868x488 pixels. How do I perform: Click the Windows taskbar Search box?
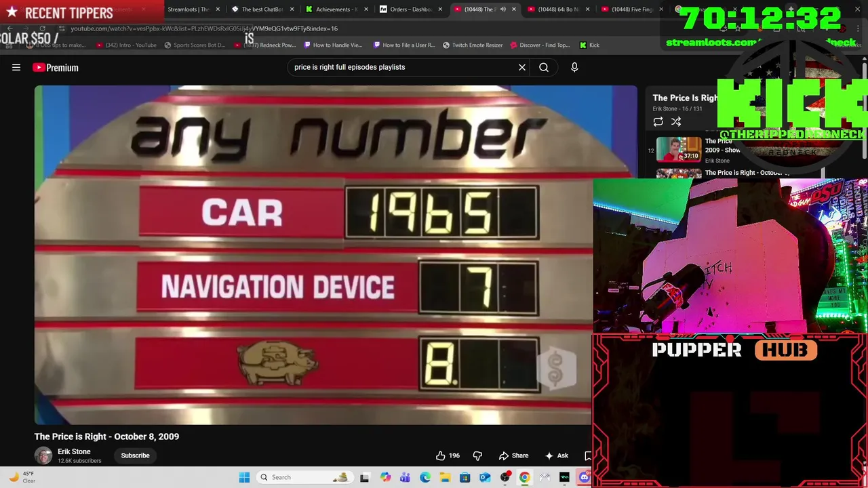(x=305, y=477)
